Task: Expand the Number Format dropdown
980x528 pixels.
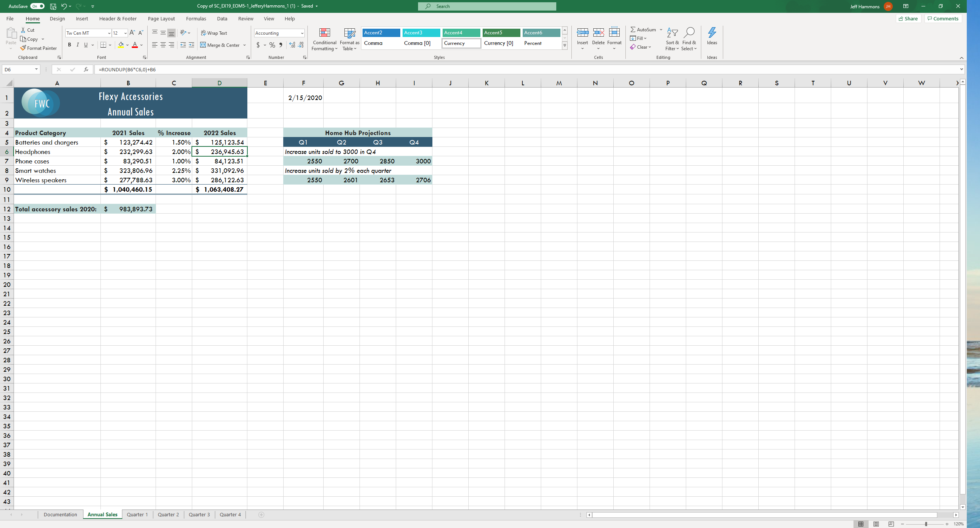Action: click(302, 33)
